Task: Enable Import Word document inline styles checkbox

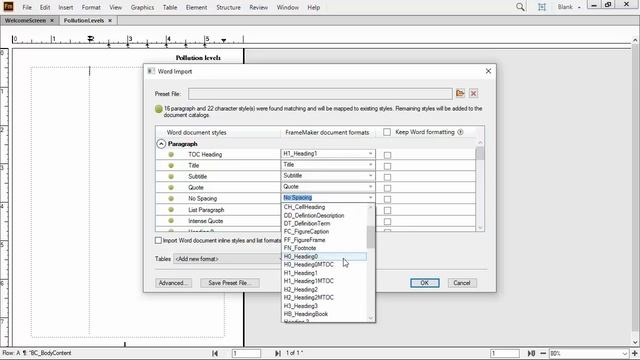Action: [x=158, y=240]
